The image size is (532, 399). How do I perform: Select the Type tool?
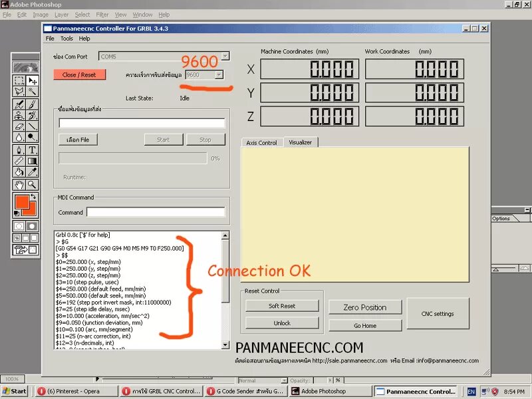coord(32,150)
